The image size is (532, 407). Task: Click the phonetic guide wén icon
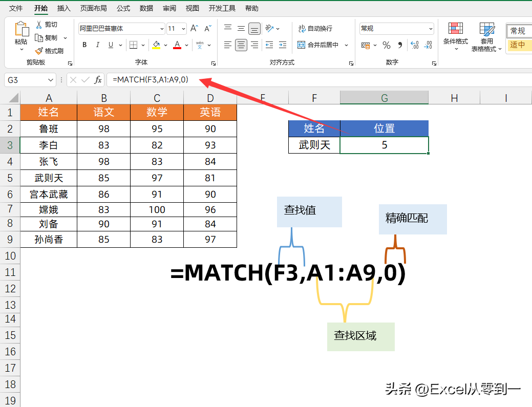[x=200, y=45]
